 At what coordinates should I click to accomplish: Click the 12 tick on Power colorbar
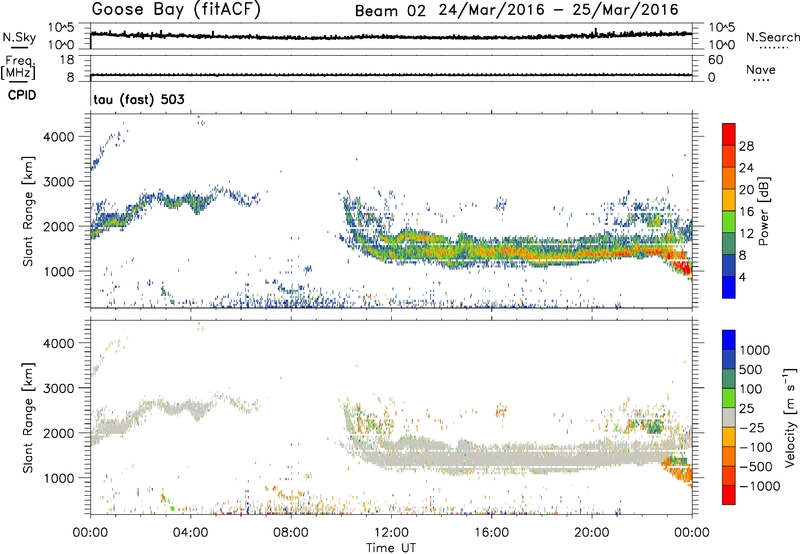pyautogui.click(x=746, y=234)
